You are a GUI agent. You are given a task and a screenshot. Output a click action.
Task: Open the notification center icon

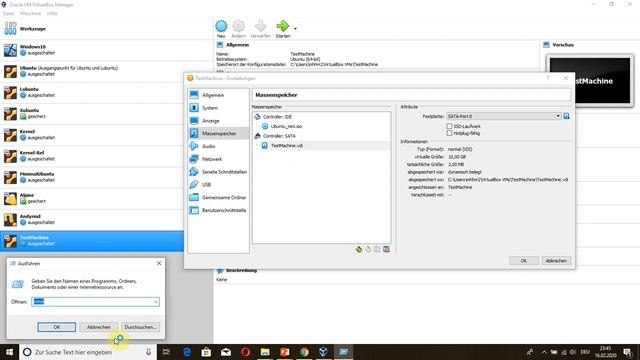[627, 352]
